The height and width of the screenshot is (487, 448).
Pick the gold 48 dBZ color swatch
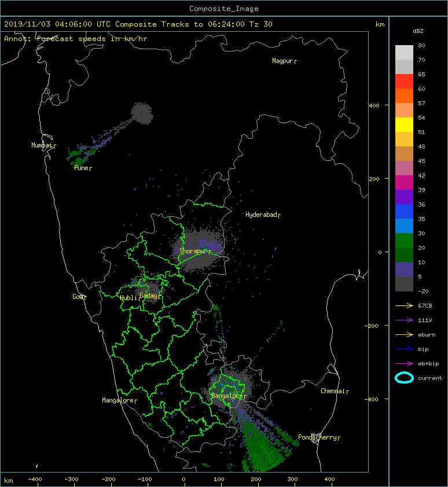click(404, 139)
